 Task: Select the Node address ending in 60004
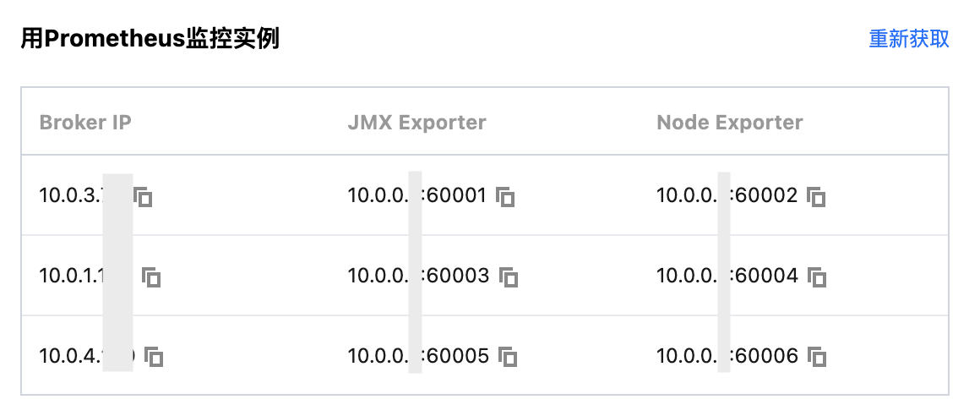tap(727, 276)
